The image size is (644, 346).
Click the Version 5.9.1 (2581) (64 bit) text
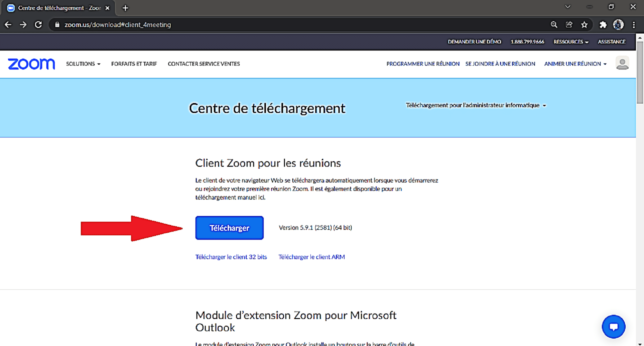(x=315, y=228)
